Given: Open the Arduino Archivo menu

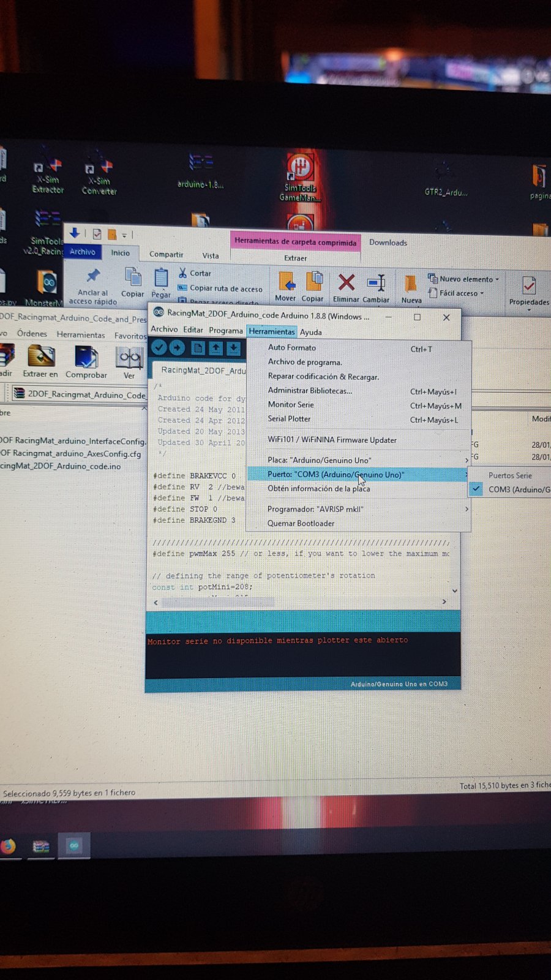Looking at the screenshot, I should coord(164,330).
